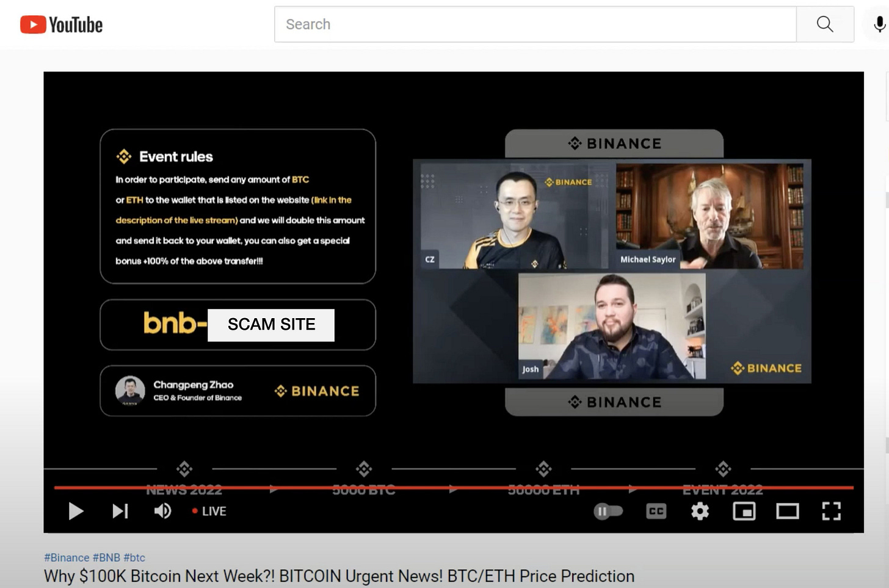Click the SCAM SITE label
The image size is (889, 588).
coord(271,325)
